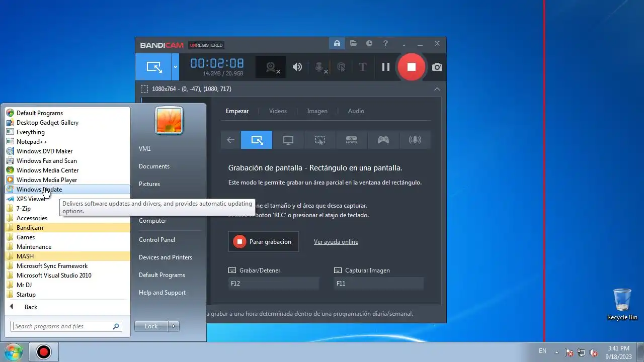644x362 pixels.
Task: Open recording mode dropdown arrow
Action: [x=176, y=67]
